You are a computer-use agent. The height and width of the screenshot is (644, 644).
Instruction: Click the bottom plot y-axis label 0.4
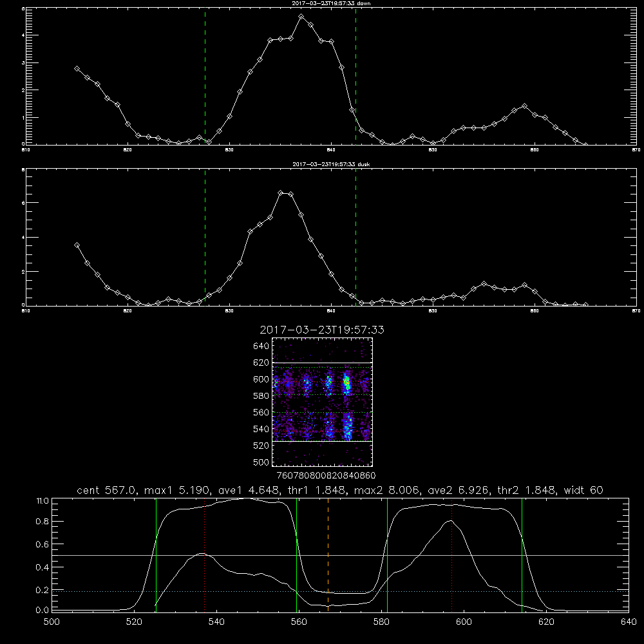click(x=43, y=567)
